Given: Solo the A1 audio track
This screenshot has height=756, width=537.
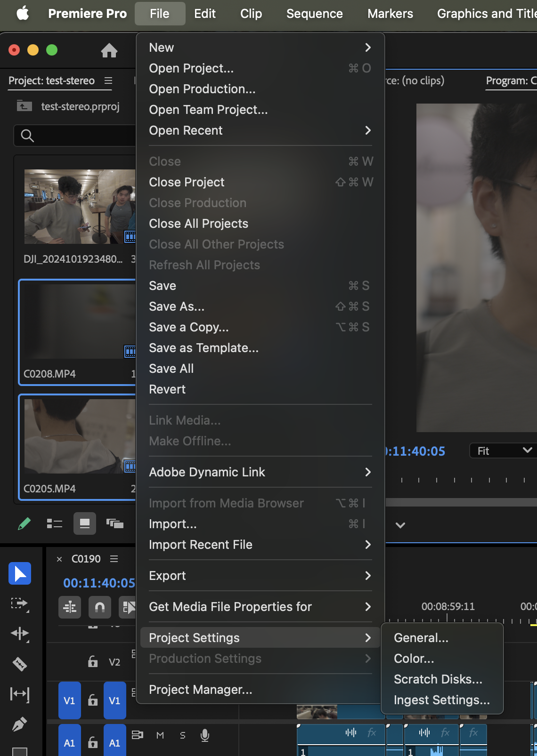Looking at the screenshot, I should click(183, 735).
